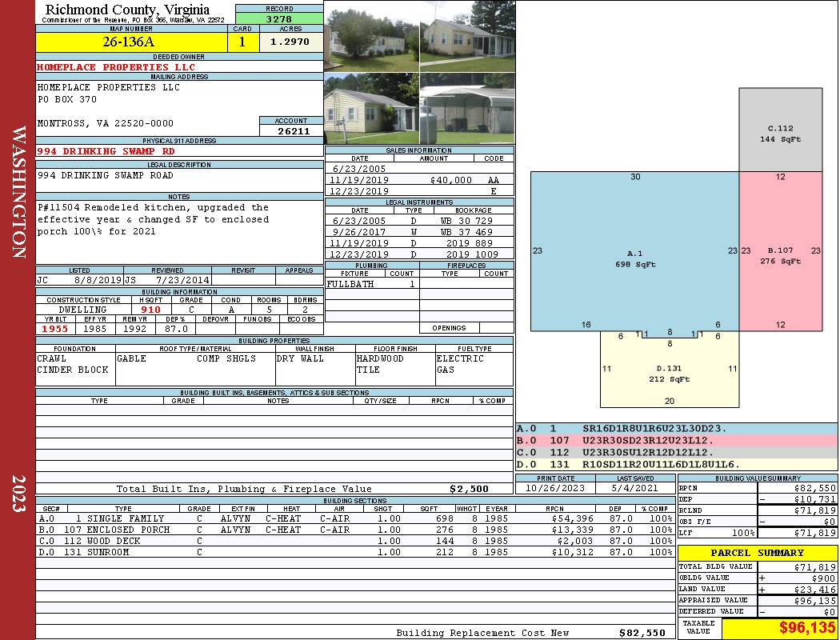Image resolution: width=840 pixels, height=640 pixels.
Task: Select the yellow D.131 212 SqFt sunroom area
Action: pos(669,373)
